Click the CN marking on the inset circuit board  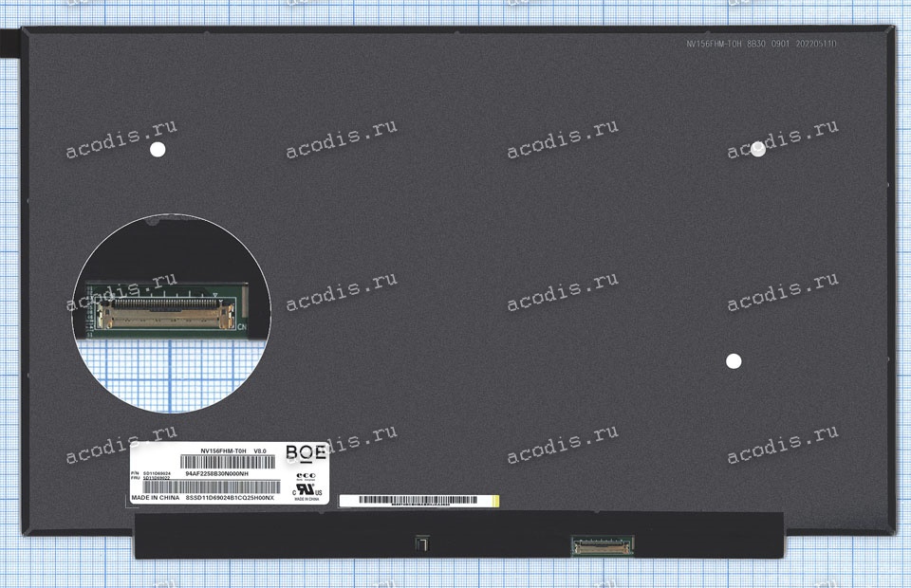click(x=243, y=328)
